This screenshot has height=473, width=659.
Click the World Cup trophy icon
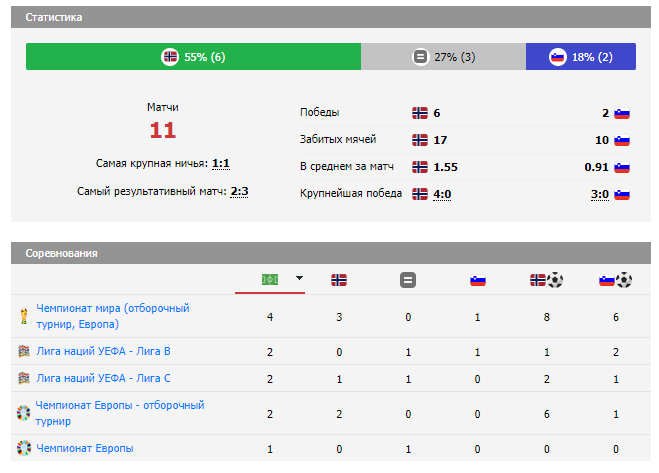[x=24, y=317]
